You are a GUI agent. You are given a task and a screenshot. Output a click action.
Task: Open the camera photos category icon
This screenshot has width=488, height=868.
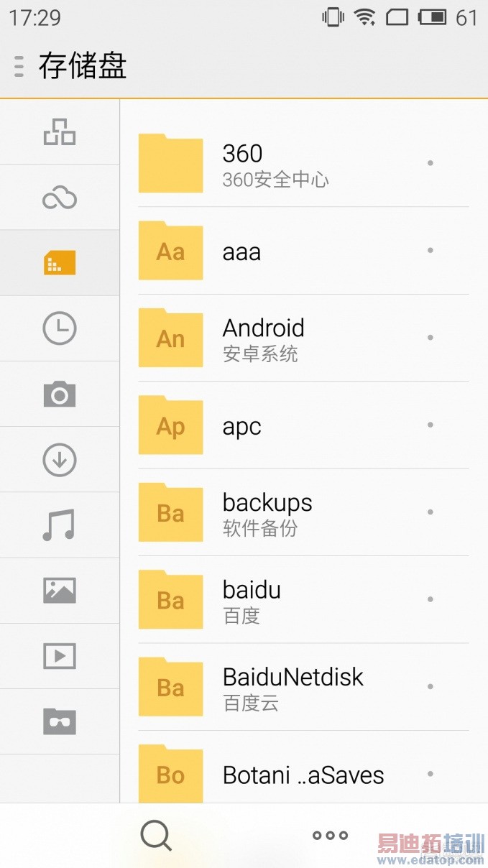[x=60, y=394]
